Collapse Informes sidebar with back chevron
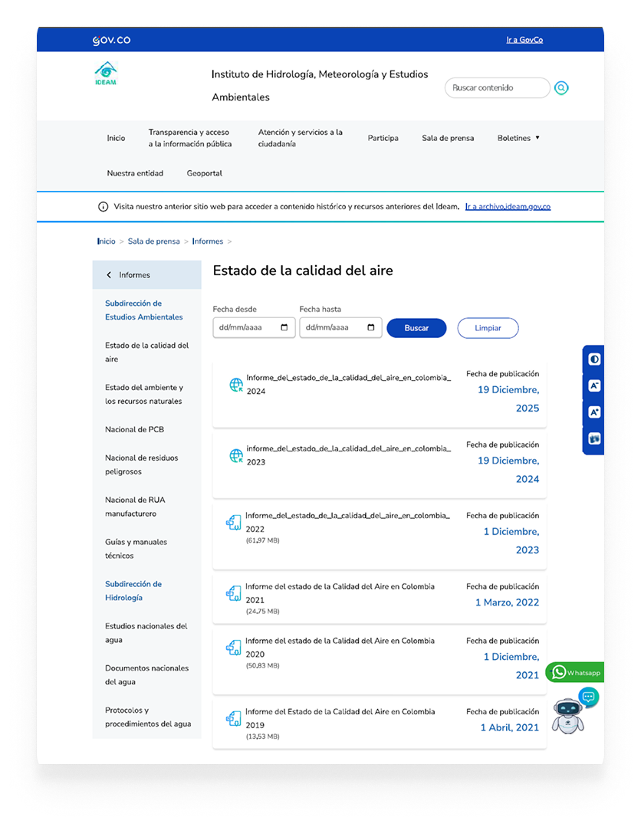 (109, 275)
